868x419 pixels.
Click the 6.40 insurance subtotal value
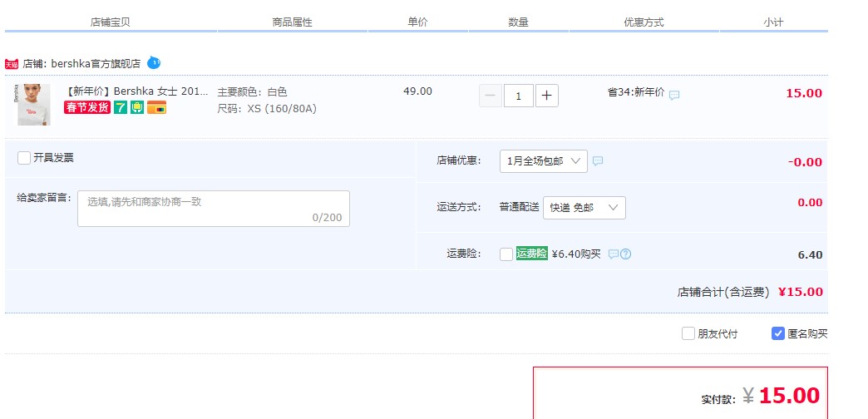tap(811, 255)
